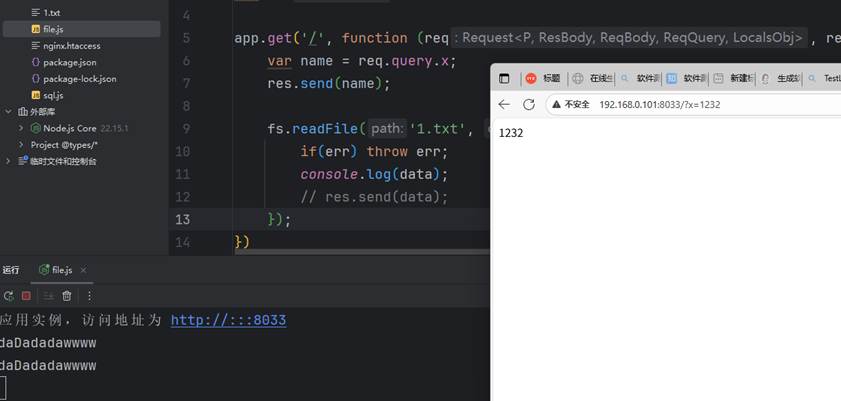Click the Node.js Core library icon

[35, 128]
